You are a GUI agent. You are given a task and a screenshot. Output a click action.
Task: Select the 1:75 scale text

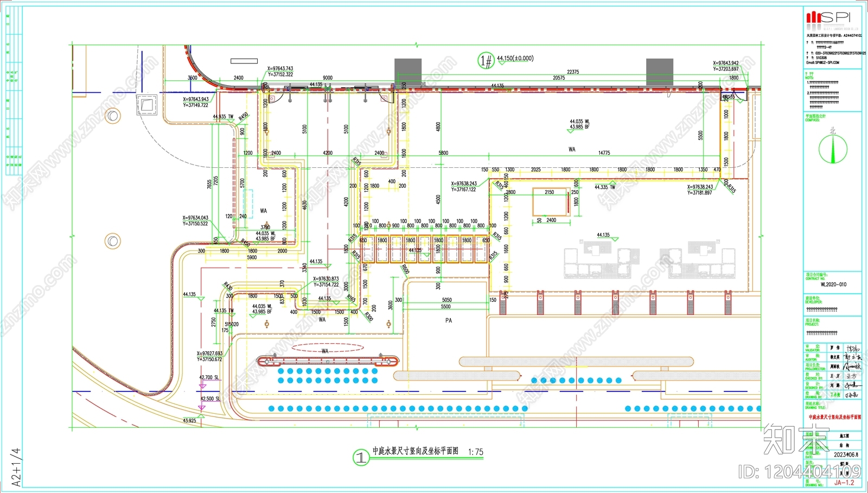point(476,452)
